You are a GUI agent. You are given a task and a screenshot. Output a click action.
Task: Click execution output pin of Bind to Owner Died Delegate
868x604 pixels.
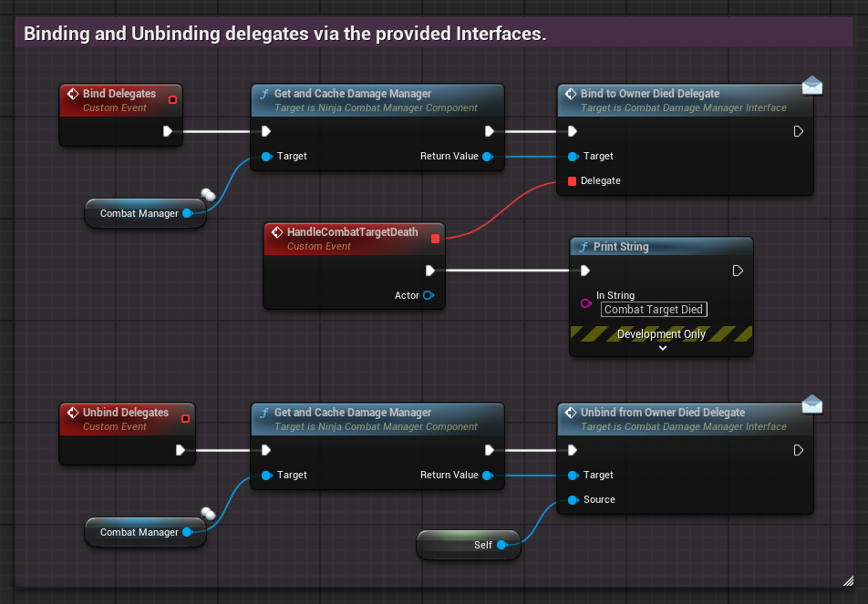pos(799,131)
